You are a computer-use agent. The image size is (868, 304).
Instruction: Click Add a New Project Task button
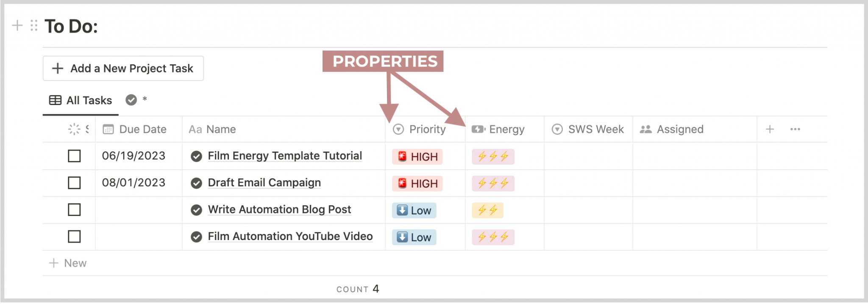[x=123, y=68]
